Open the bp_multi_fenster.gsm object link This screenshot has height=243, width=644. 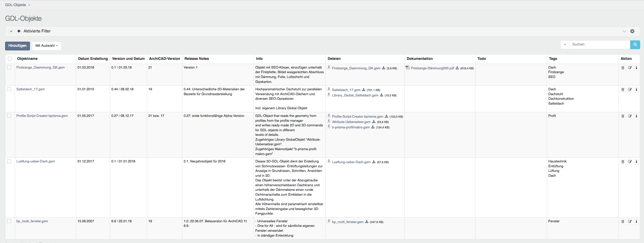(x=32, y=221)
